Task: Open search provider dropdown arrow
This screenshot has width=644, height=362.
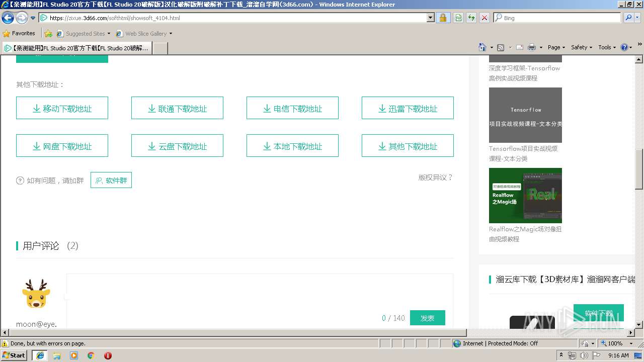Action: click(x=637, y=18)
